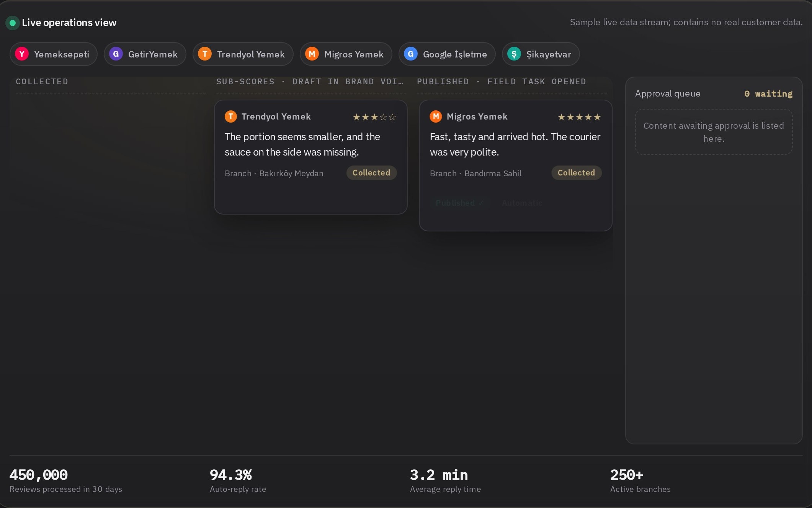Select the Migros Yemek platform chip

pos(346,54)
